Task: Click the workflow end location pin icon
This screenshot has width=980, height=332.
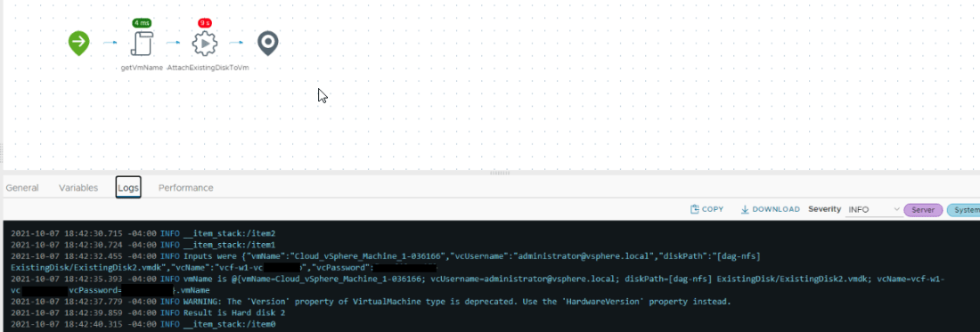Action: [x=268, y=43]
